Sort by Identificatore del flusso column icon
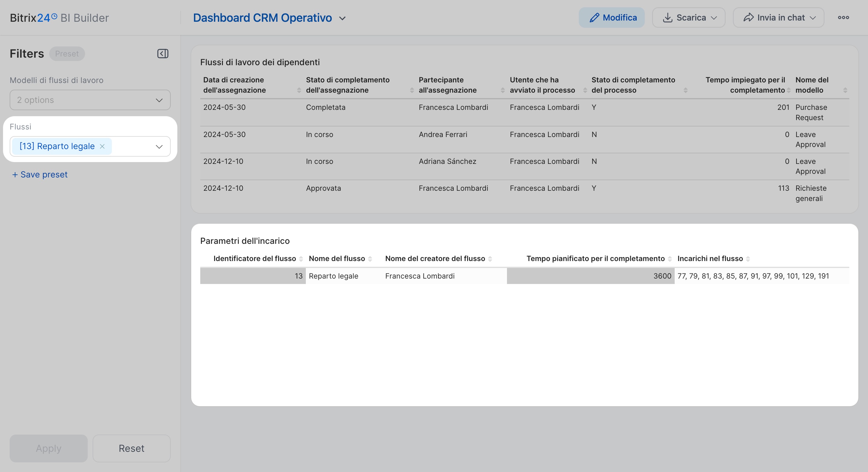This screenshot has width=868, height=472. [301, 259]
